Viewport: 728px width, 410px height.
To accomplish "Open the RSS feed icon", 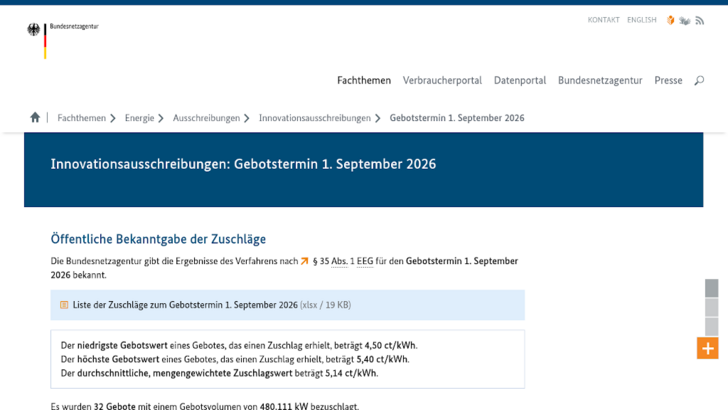I will (x=700, y=20).
